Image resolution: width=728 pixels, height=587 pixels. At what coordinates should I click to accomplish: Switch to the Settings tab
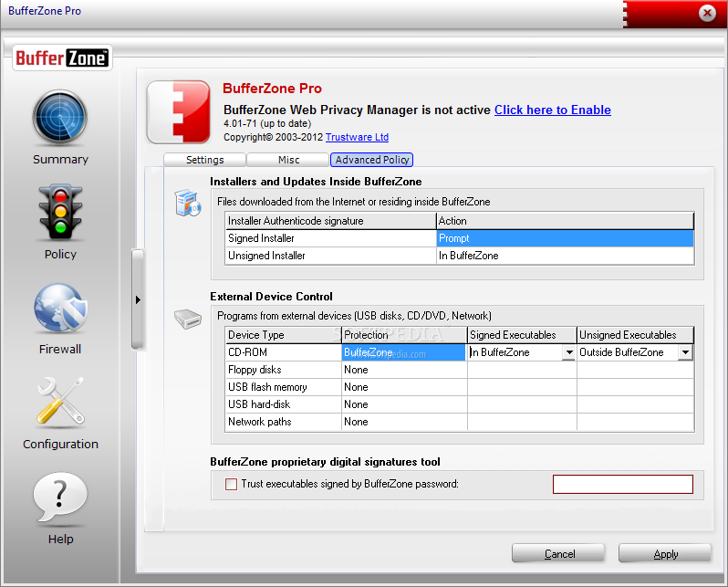(x=204, y=160)
